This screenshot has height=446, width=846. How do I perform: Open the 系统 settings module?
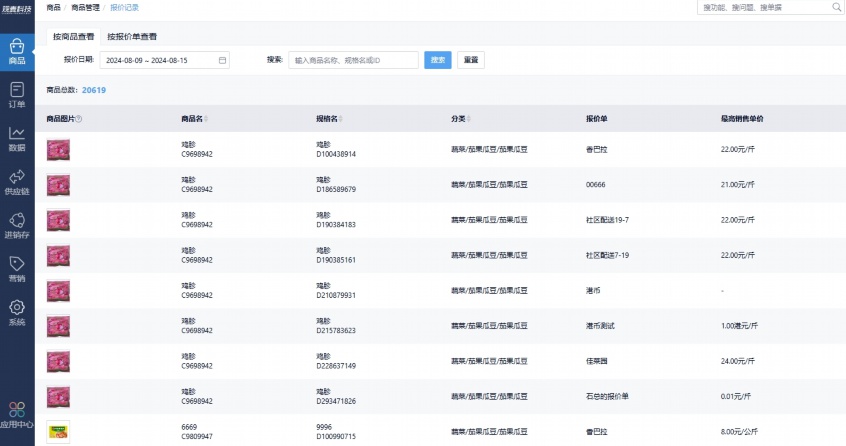(17, 313)
